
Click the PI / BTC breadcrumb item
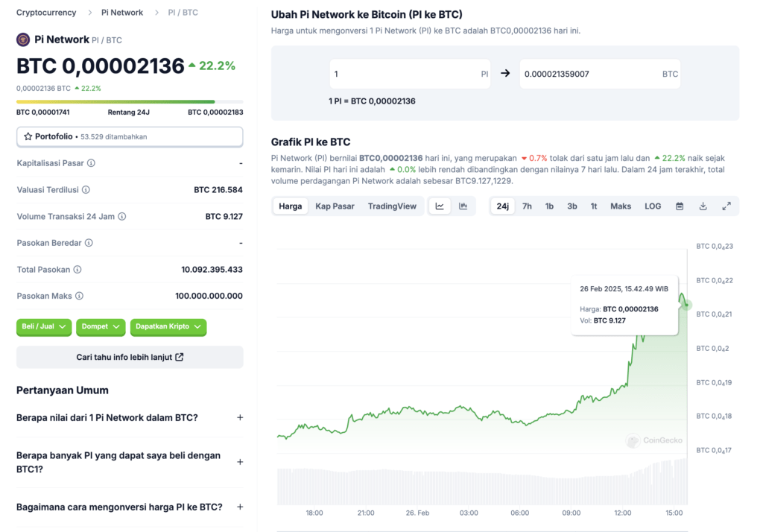pos(183,13)
